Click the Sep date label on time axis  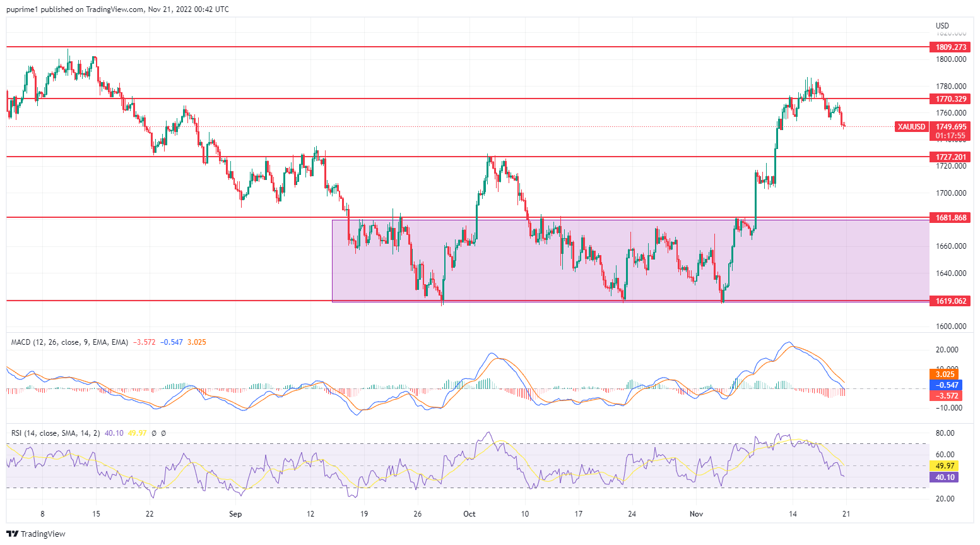(x=235, y=514)
